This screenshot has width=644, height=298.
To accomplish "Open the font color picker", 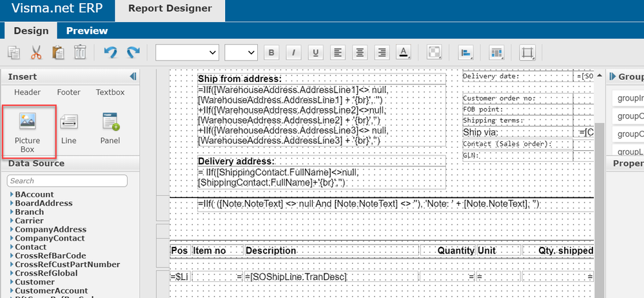I will (x=404, y=53).
